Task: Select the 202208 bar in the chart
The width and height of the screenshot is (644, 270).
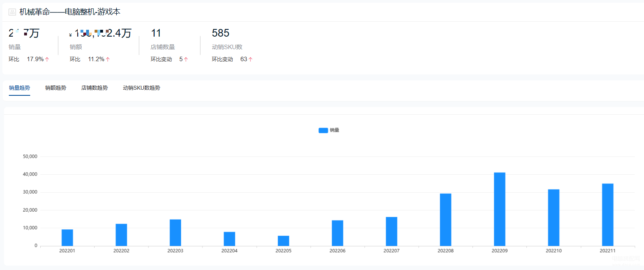Action: [446, 220]
